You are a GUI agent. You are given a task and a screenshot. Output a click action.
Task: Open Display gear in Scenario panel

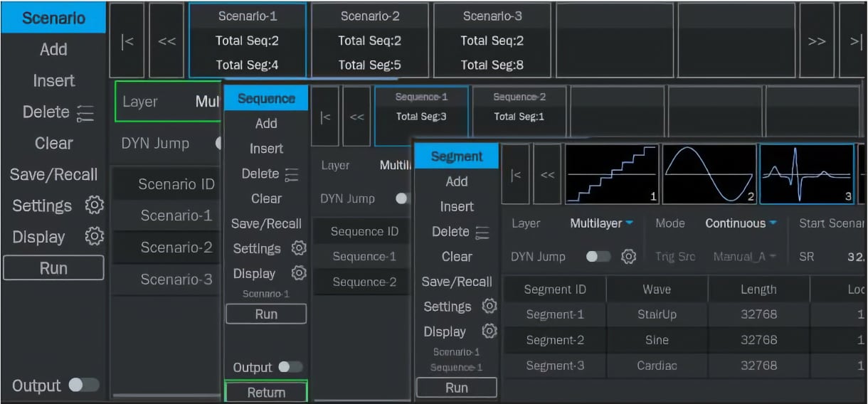click(94, 237)
